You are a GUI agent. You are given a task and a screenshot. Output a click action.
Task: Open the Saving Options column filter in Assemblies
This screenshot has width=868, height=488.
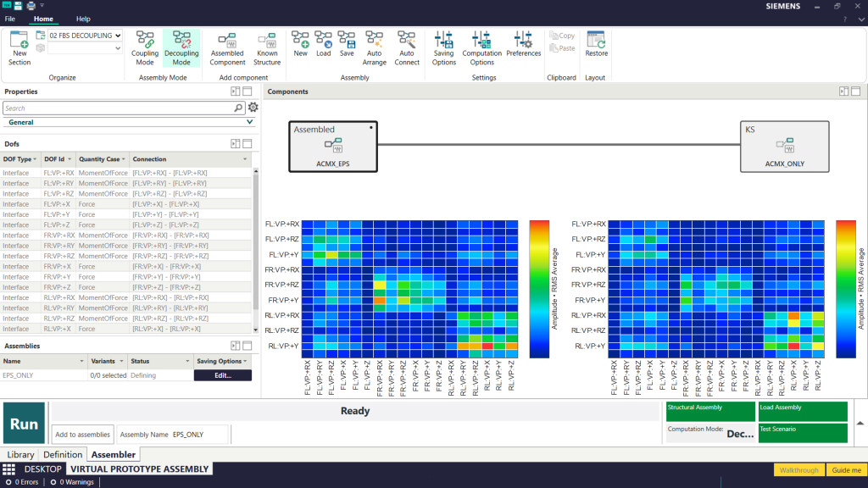coord(245,361)
